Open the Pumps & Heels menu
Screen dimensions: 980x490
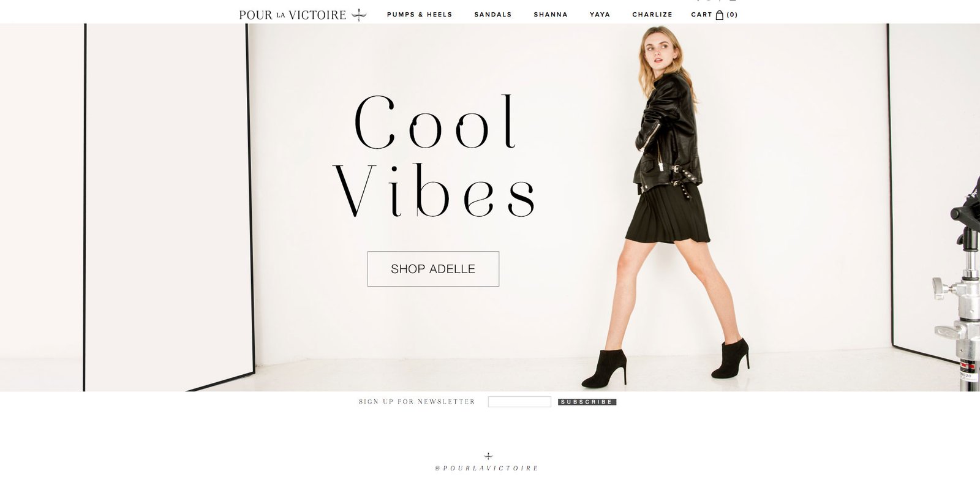[x=420, y=15]
